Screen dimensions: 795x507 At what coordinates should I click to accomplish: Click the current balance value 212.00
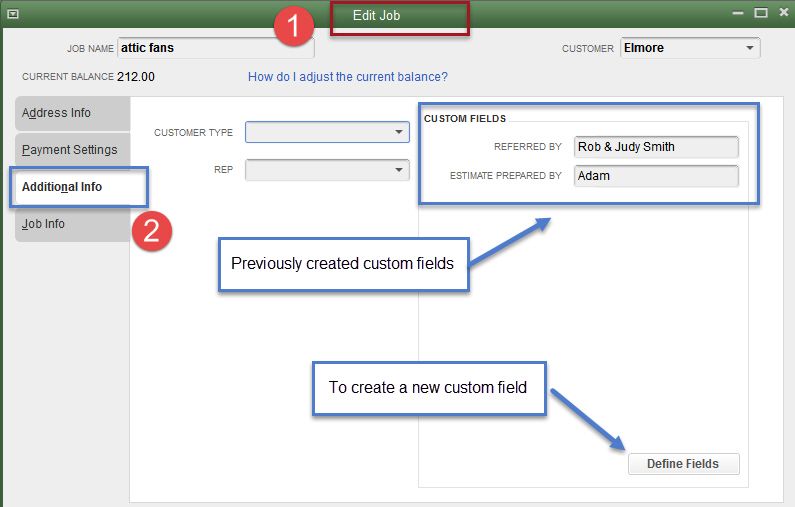(136, 77)
